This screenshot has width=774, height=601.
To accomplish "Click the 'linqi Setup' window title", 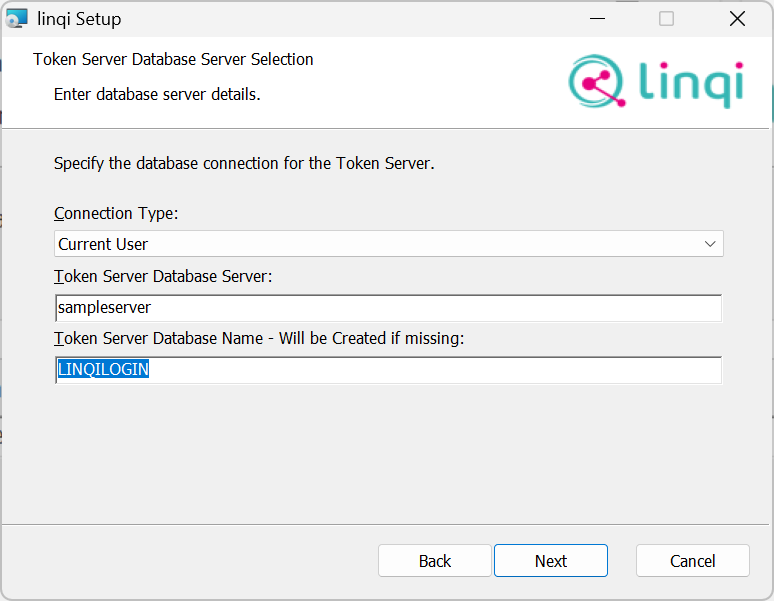I will click(79, 19).
